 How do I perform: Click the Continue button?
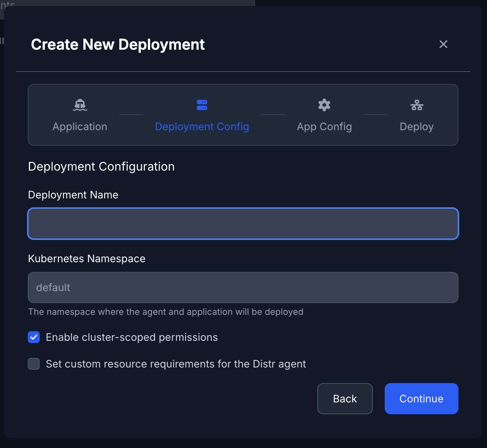click(421, 399)
